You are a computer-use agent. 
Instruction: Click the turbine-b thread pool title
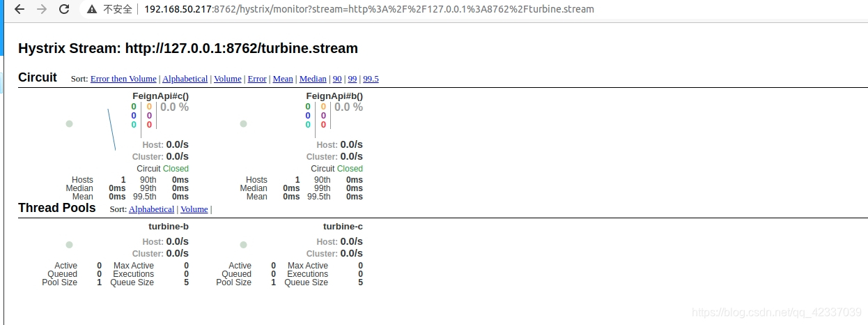pyautogui.click(x=169, y=227)
